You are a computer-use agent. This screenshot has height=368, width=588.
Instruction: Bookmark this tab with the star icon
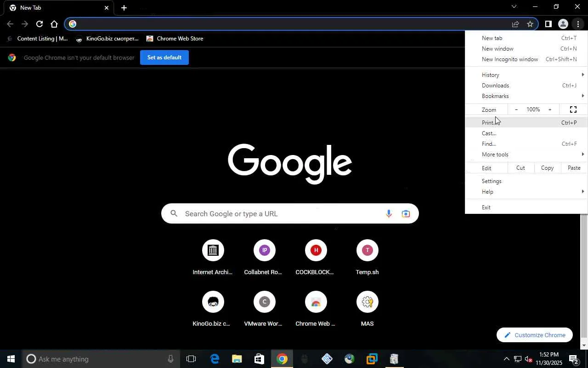click(530, 24)
